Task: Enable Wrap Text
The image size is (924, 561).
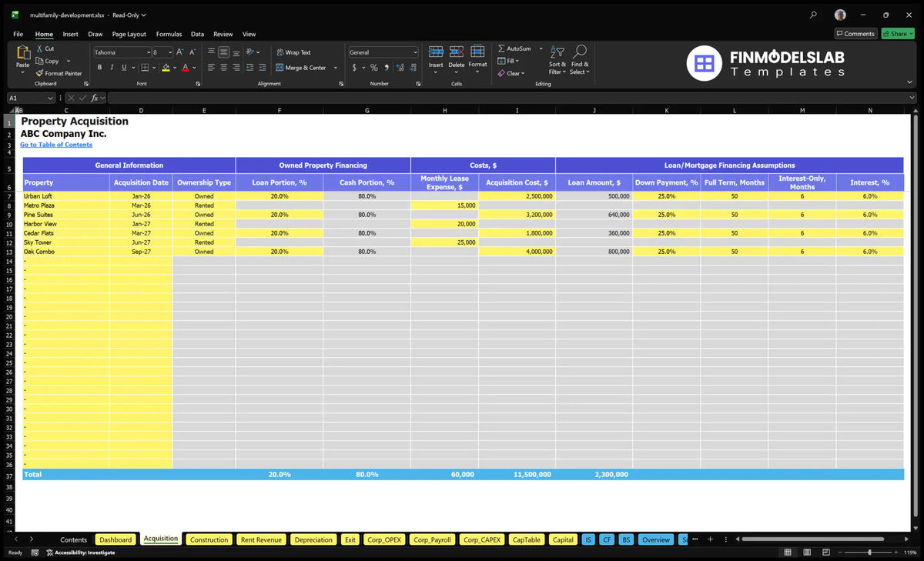Action: pos(293,52)
